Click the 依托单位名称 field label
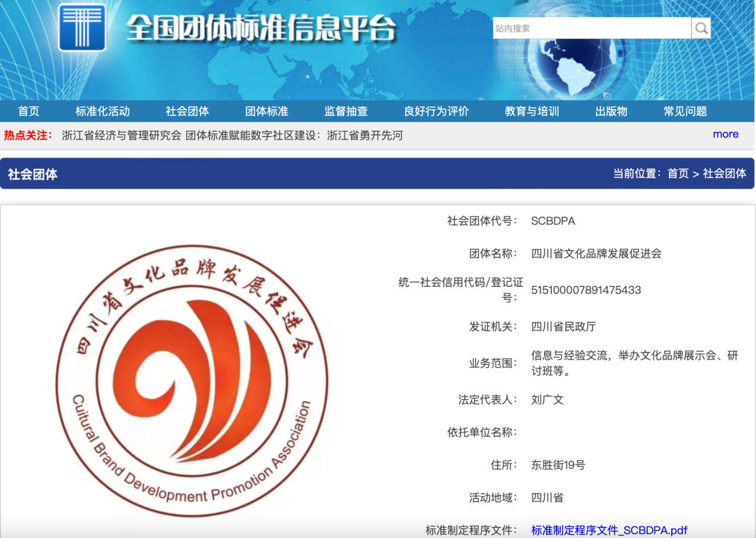 pyautogui.click(x=482, y=432)
